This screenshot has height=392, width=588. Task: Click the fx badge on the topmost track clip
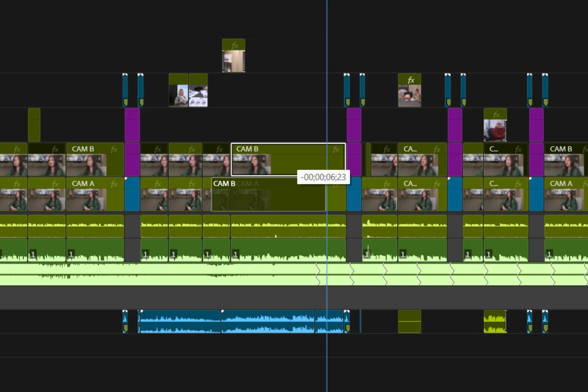tap(235, 45)
